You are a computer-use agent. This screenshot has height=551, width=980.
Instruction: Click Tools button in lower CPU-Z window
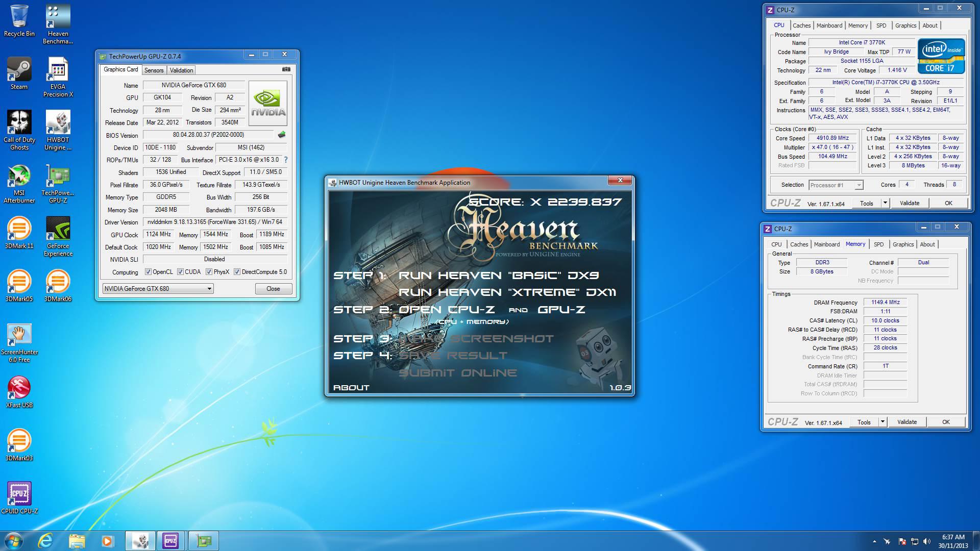864,422
